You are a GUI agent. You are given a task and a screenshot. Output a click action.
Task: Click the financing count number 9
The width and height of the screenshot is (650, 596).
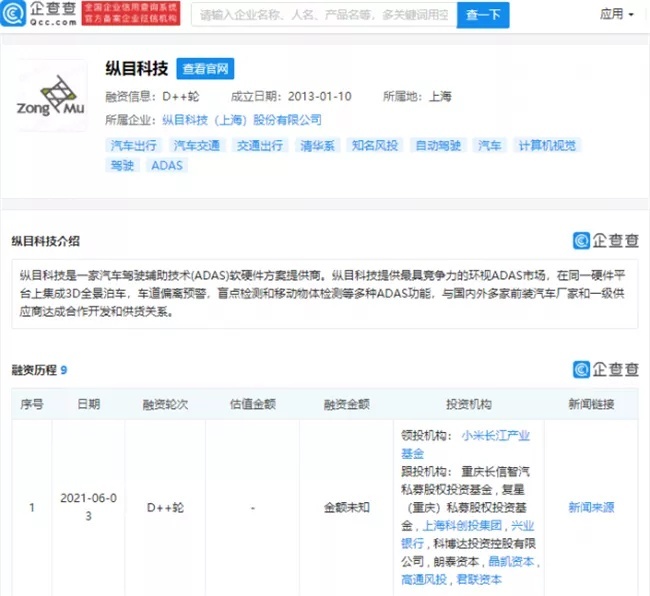point(64,370)
